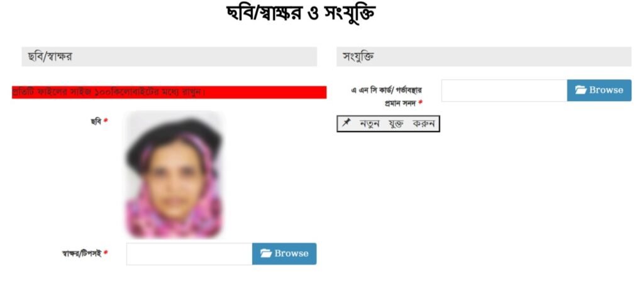The image size is (644, 299).
Task: Click the red file size warning banner
Action: click(x=169, y=92)
